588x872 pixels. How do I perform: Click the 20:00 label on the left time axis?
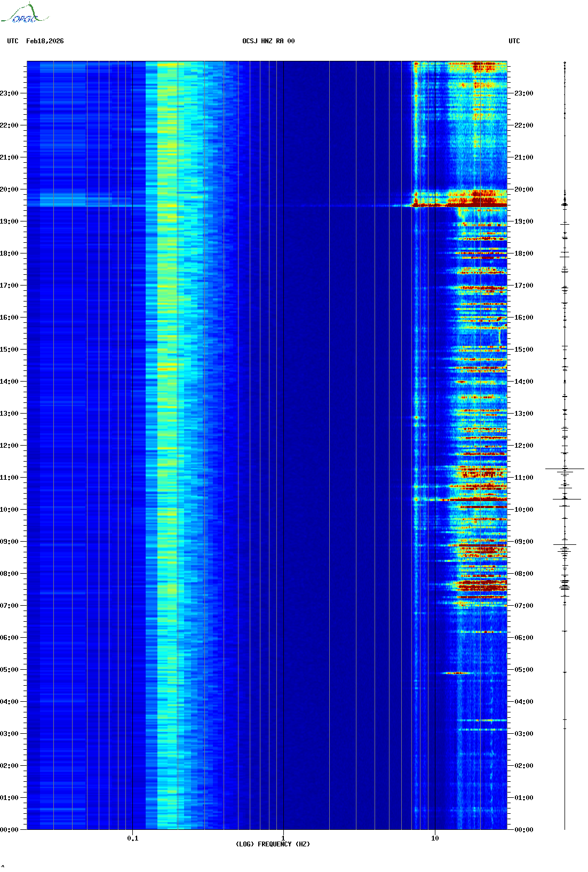pos(9,189)
